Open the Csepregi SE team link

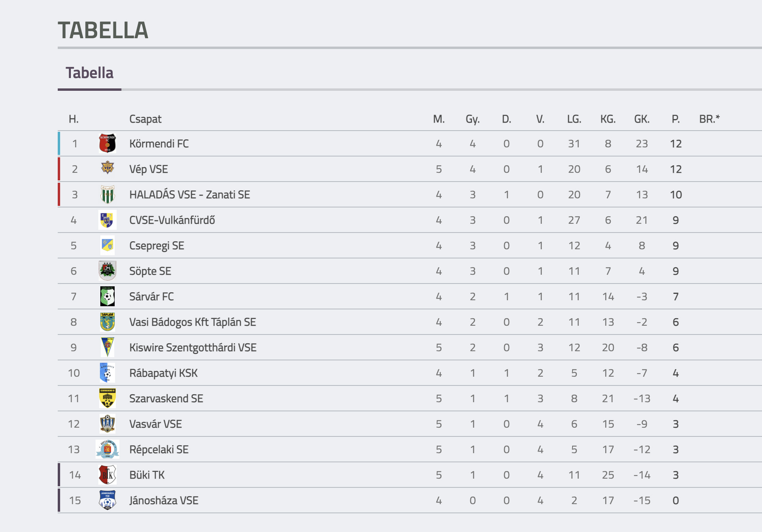pos(156,246)
